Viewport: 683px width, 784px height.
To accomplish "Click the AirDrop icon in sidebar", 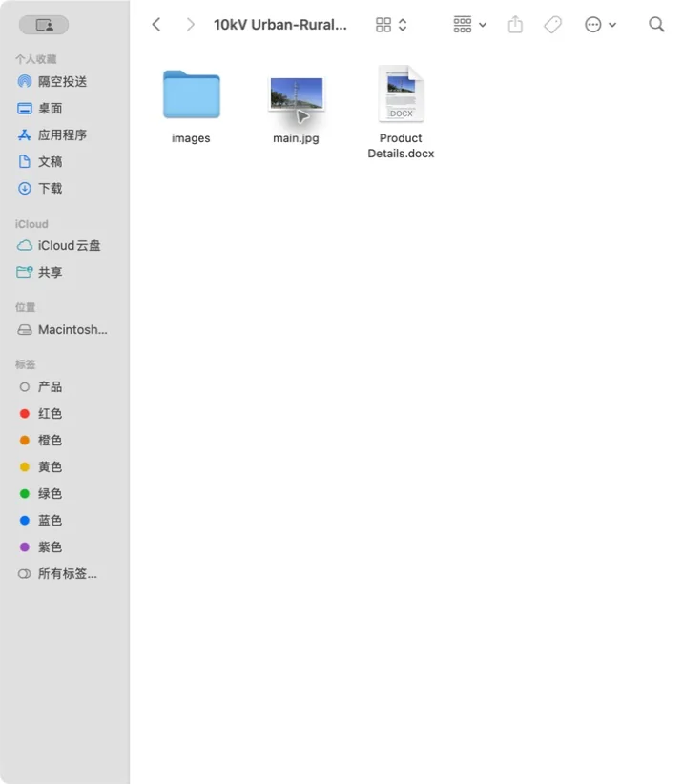I will click(25, 81).
